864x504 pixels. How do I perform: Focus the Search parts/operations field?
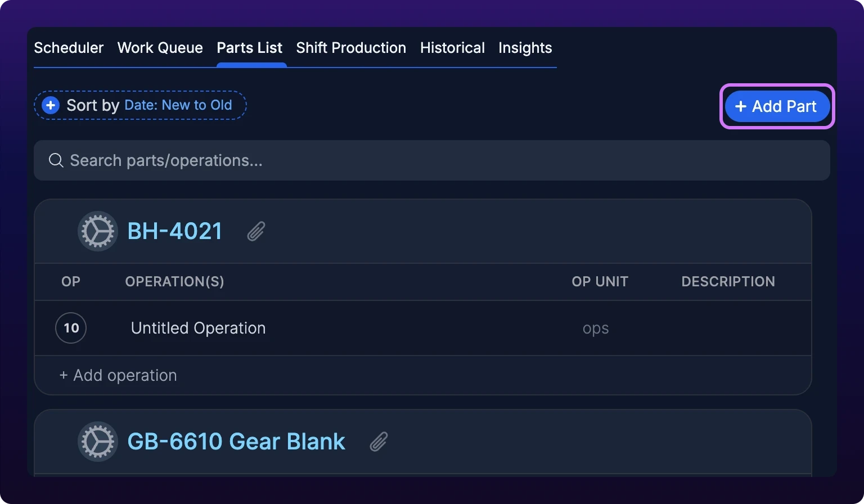coord(432,160)
